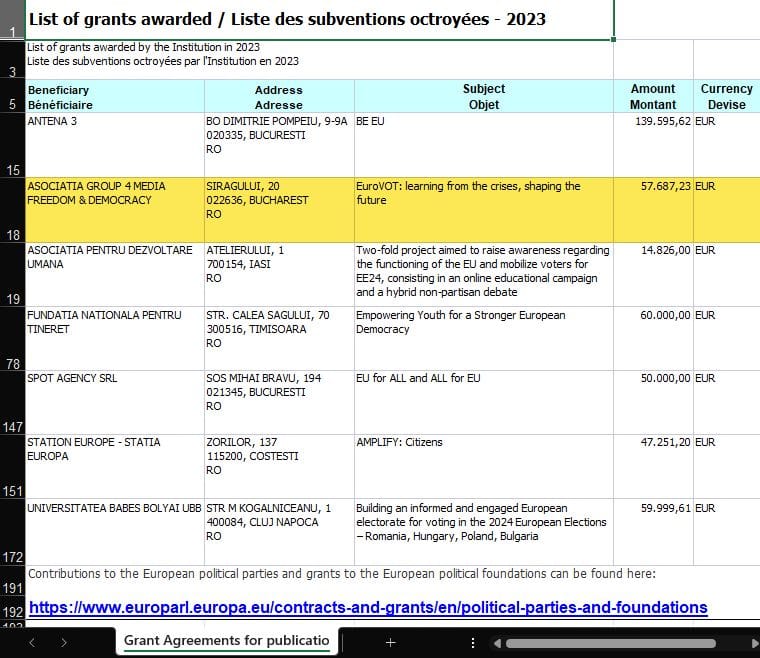The image size is (760, 658).
Task: Select ASOCIATIA PENTRU DEZVOLTARE UMANA cell
Action: coord(115,274)
